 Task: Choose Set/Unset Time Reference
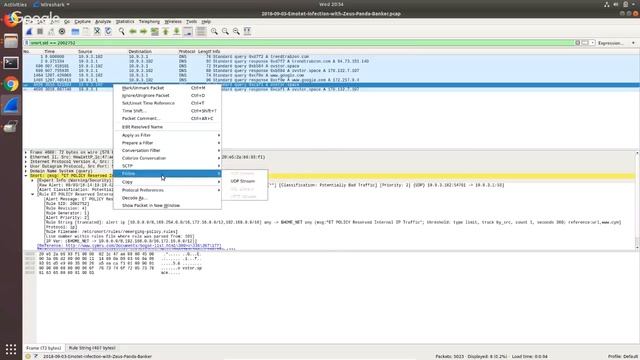(167, 103)
